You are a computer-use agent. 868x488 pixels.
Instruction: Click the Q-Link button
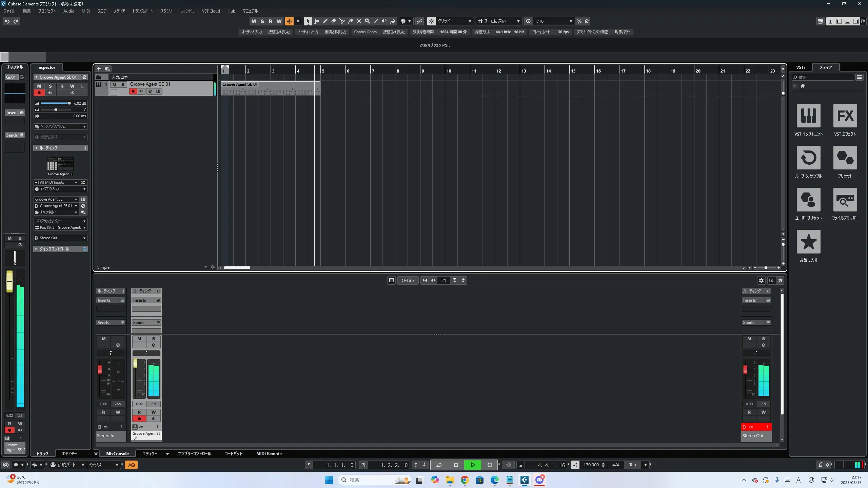tap(408, 280)
